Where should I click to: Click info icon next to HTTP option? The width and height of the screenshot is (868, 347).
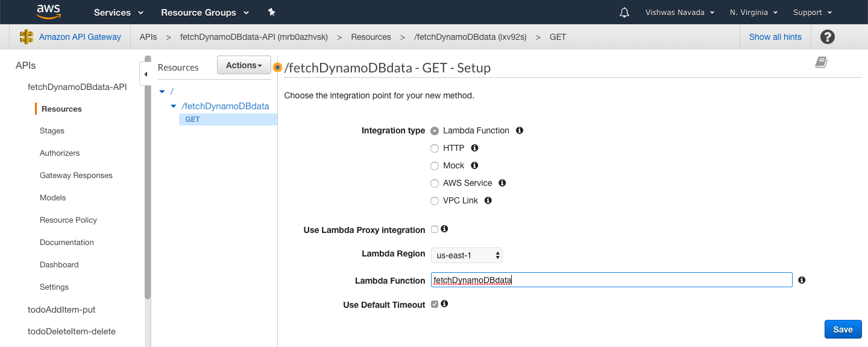[474, 148]
